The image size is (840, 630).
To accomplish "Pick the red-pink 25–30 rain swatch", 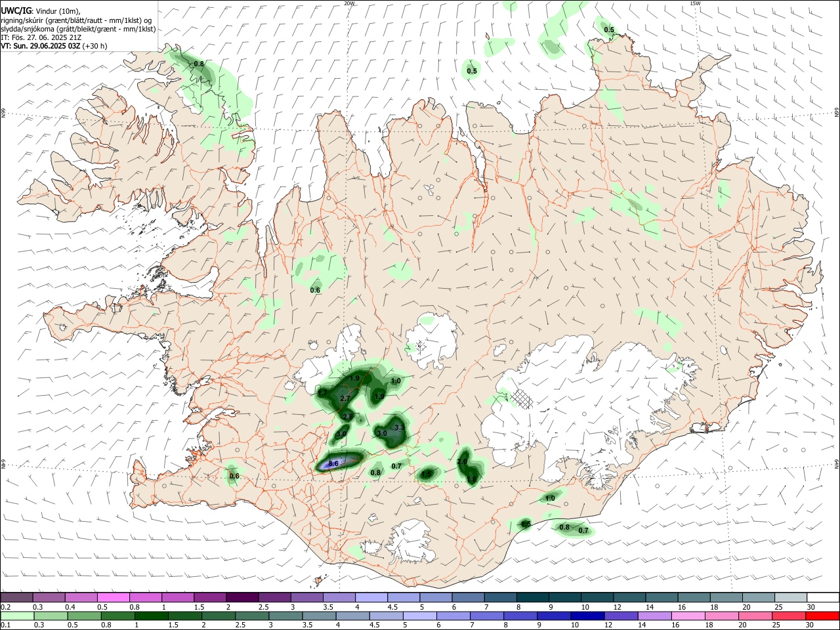I will click(x=788, y=616).
